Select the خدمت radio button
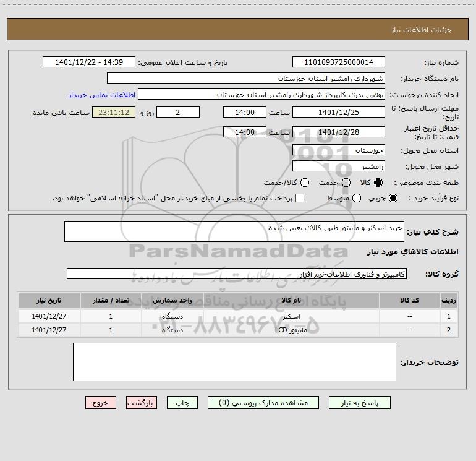This screenshot has width=476, height=461. point(346,183)
